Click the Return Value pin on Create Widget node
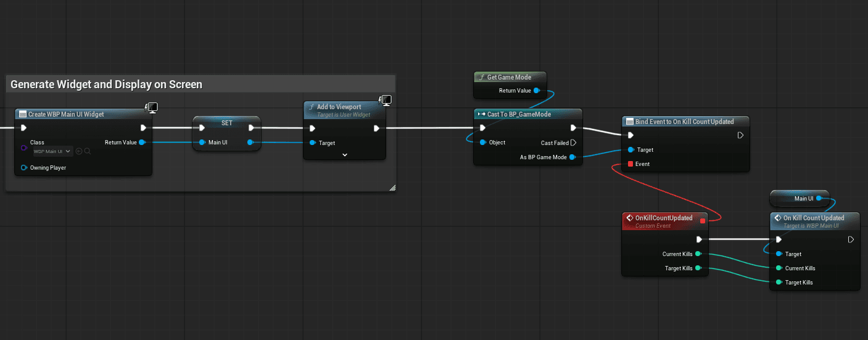 [143, 143]
